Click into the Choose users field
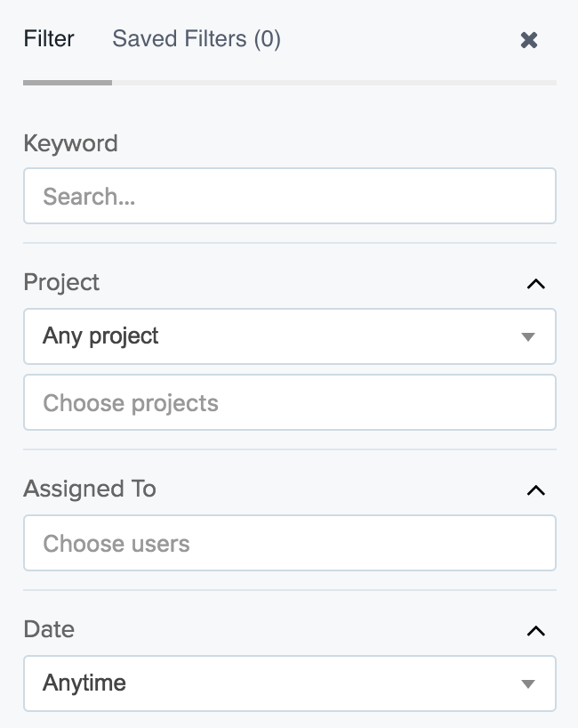Viewport: 578px width, 728px height. click(289, 543)
